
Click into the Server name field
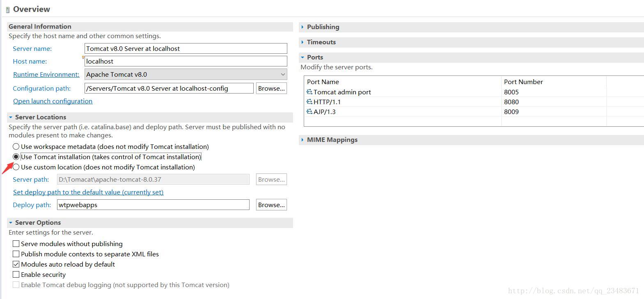[186, 48]
